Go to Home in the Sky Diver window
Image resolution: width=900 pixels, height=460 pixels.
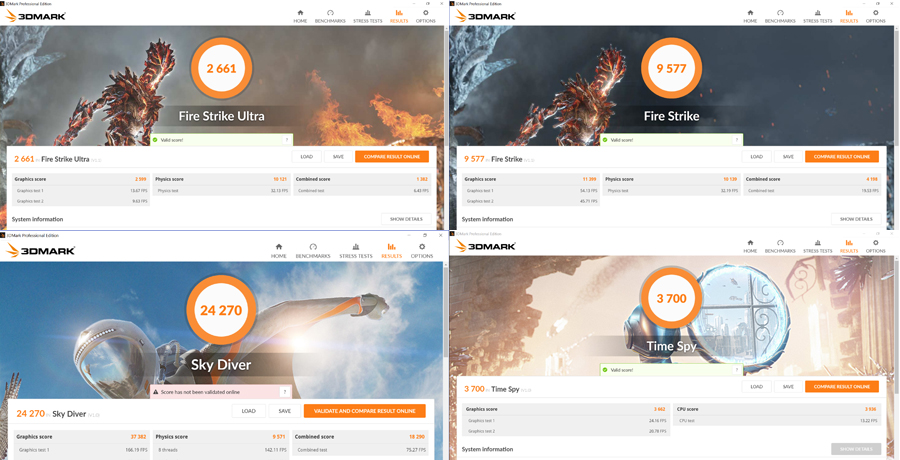point(279,250)
